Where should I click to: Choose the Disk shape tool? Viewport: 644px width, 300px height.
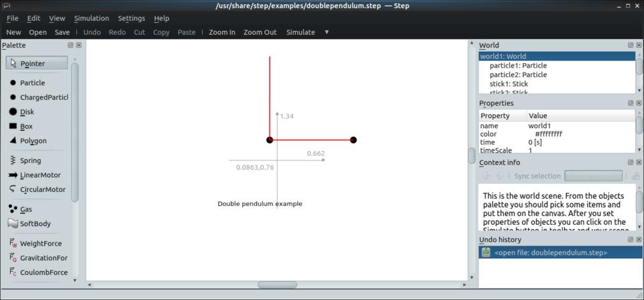coord(27,112)
